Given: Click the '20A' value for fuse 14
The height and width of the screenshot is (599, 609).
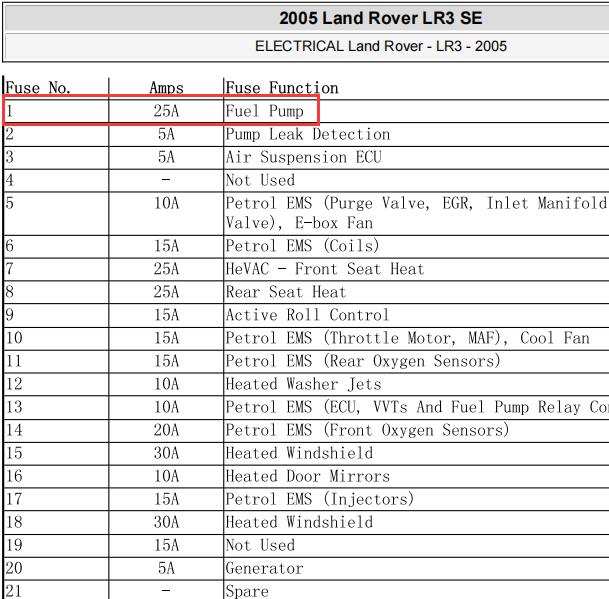Looking at the screenshot, I should (166, 430).
